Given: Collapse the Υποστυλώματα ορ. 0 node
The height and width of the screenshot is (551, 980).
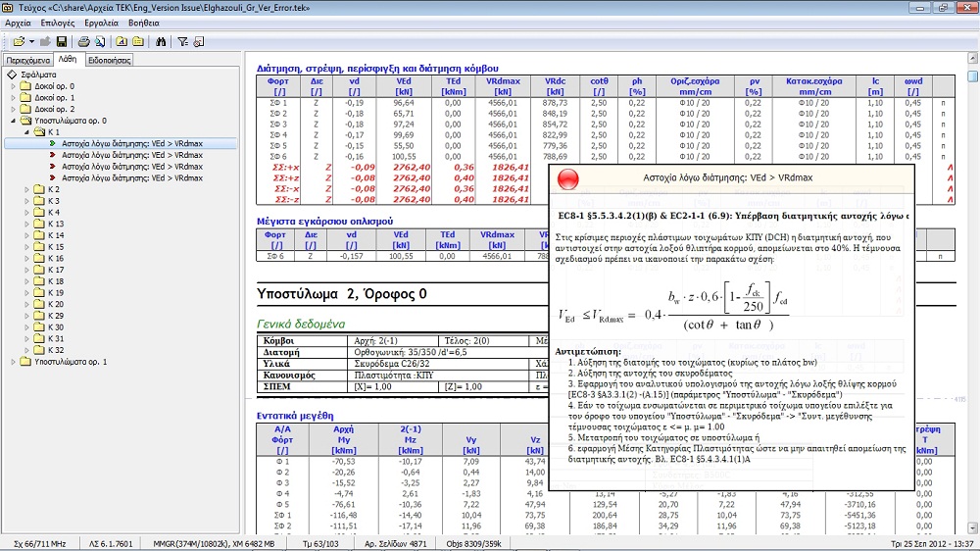Looking at the screenshot, I should pyautogui.click(x=13, y=121).
